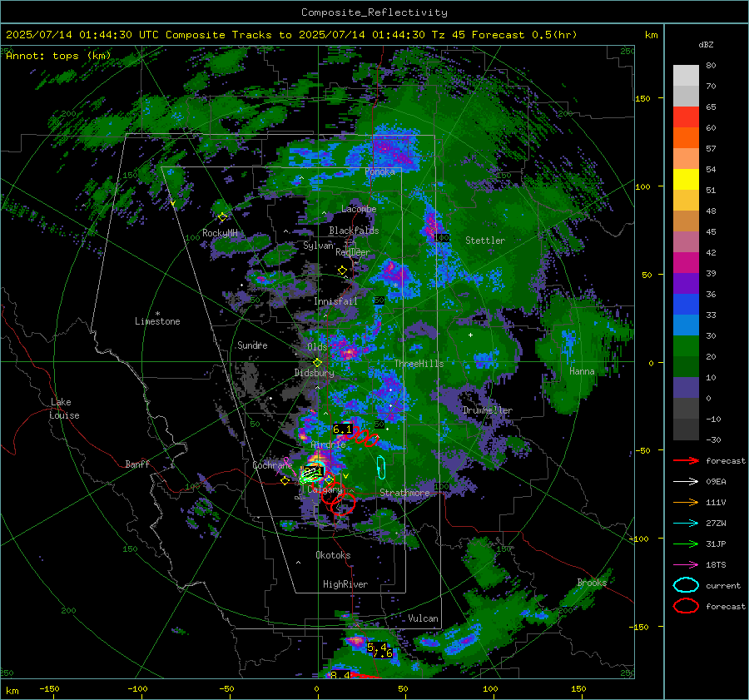Click the cyan storm outline east of Airdrie
This screenshot has width=749, height=700.
pos(381,467)
